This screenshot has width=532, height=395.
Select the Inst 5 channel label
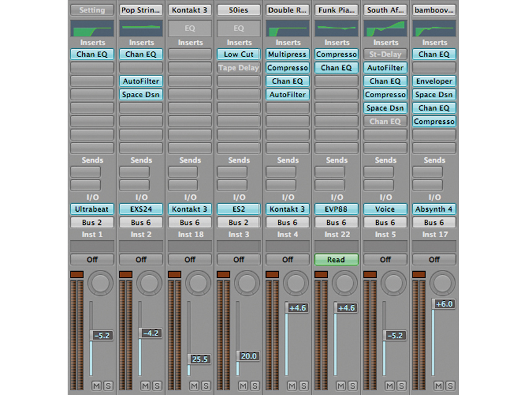click(x=385, y=235)
